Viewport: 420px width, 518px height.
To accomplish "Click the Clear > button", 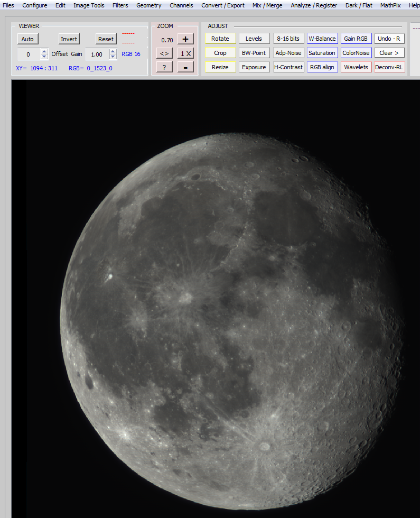I will click(x=389, y=53).
